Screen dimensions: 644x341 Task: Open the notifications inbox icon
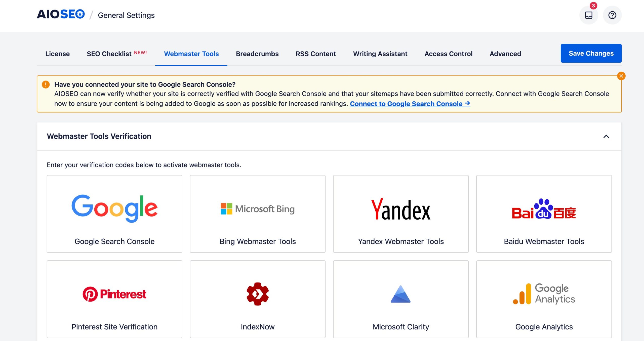(589, 15)
